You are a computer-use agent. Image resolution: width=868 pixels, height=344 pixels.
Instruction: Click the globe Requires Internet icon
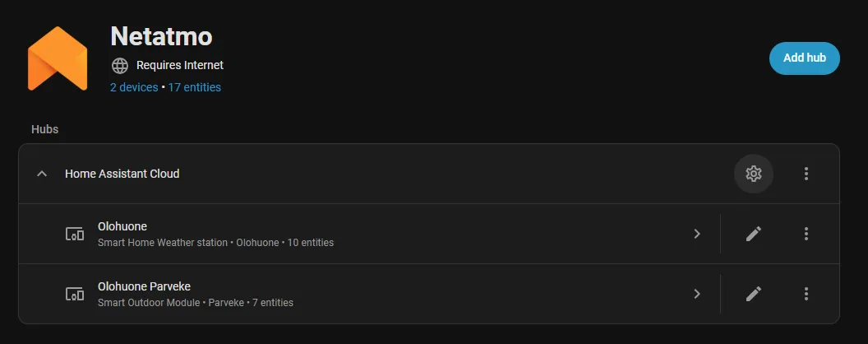120,65
